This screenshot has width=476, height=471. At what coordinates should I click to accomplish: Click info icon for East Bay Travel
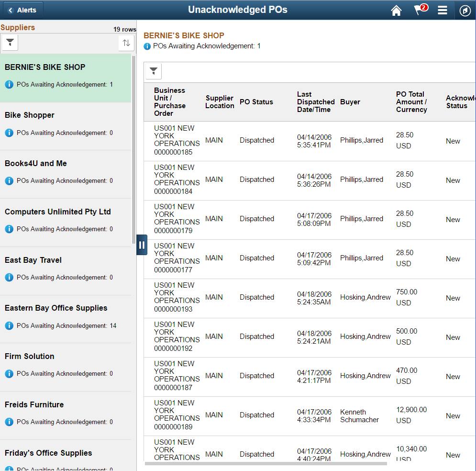[9, 277]
